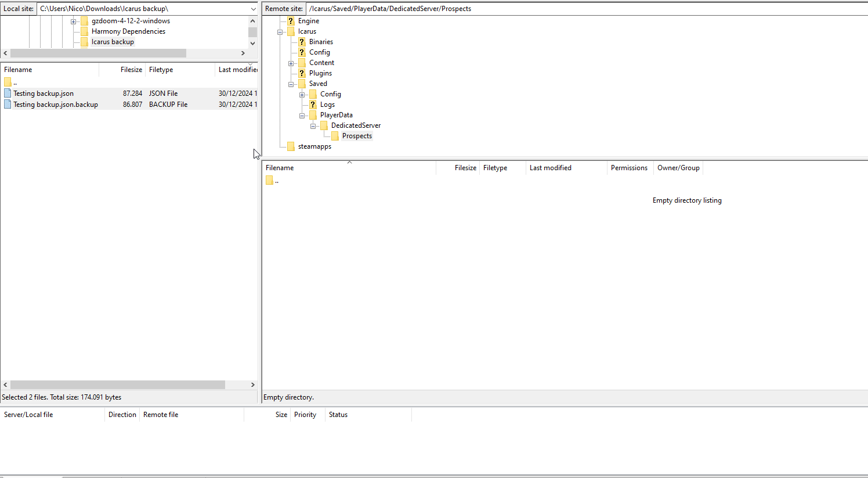The height and width of the screenshot is (478, 868).
Task: Click local tree scroll up arrow
Action: pyautogui.click(x=252, y=21)
